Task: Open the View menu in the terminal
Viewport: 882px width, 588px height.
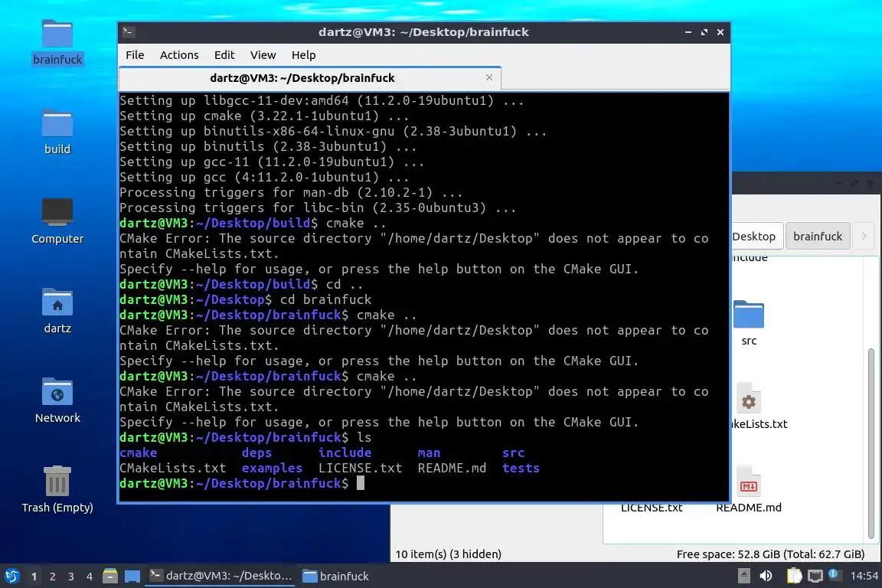Action: point(263,55)
